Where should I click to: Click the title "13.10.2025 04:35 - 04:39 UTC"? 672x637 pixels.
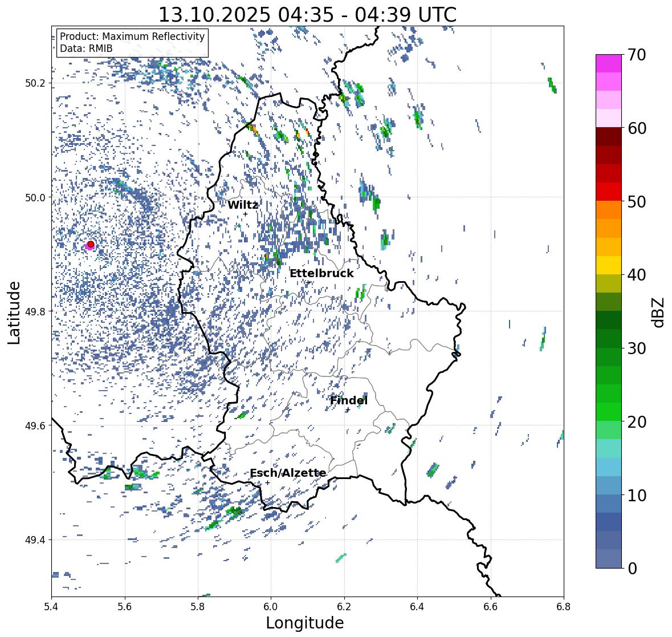click(x=307, y=15)
